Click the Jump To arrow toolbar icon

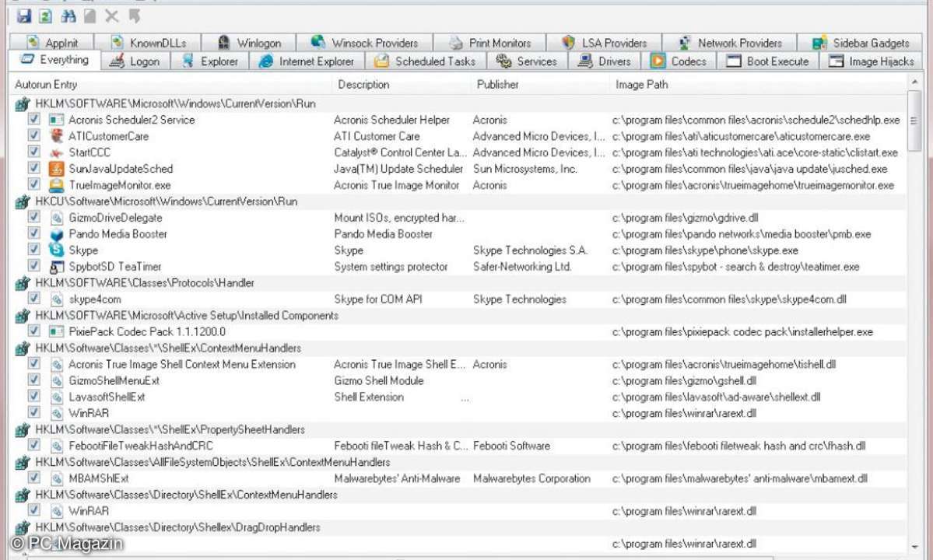(135, 16)
